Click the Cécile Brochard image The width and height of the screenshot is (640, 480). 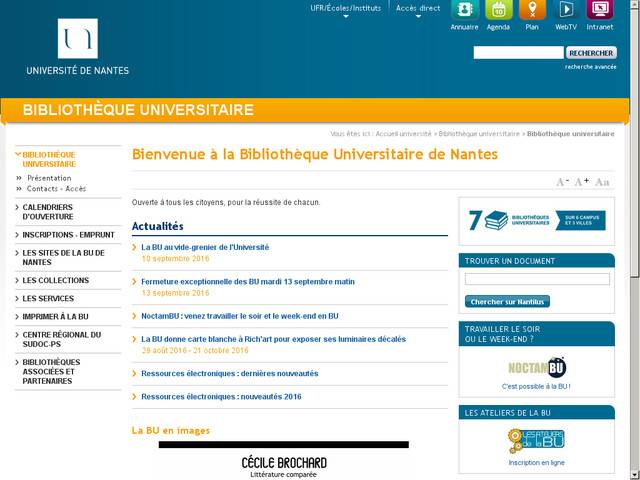click(284, 460)
